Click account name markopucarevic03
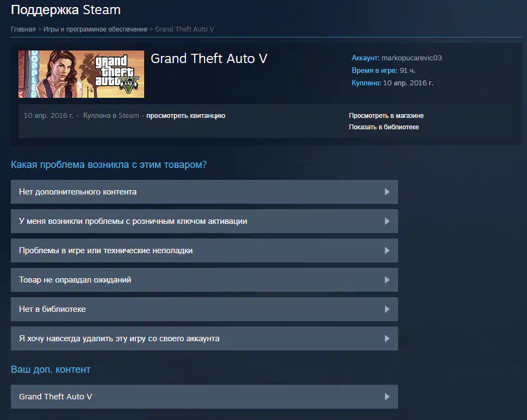The width and height of the screenshot is (527, 420). pyautogui.click(x=411, y=58)
